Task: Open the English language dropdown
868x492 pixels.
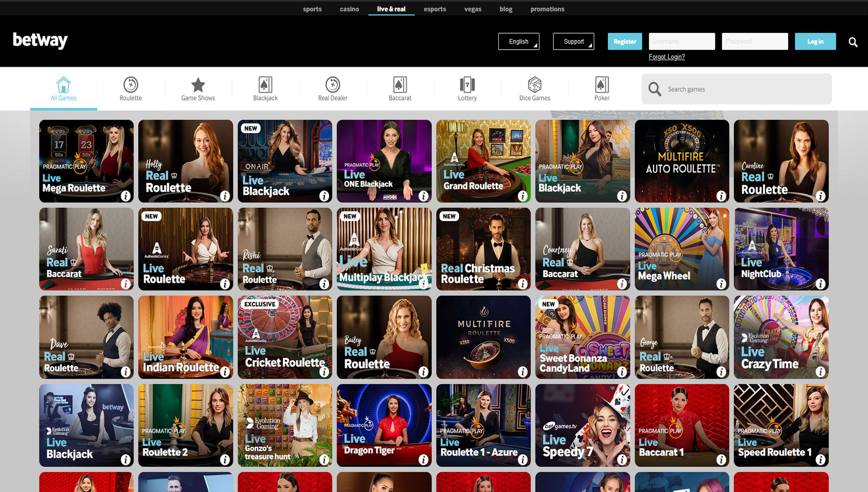Action: coord(518,41)
